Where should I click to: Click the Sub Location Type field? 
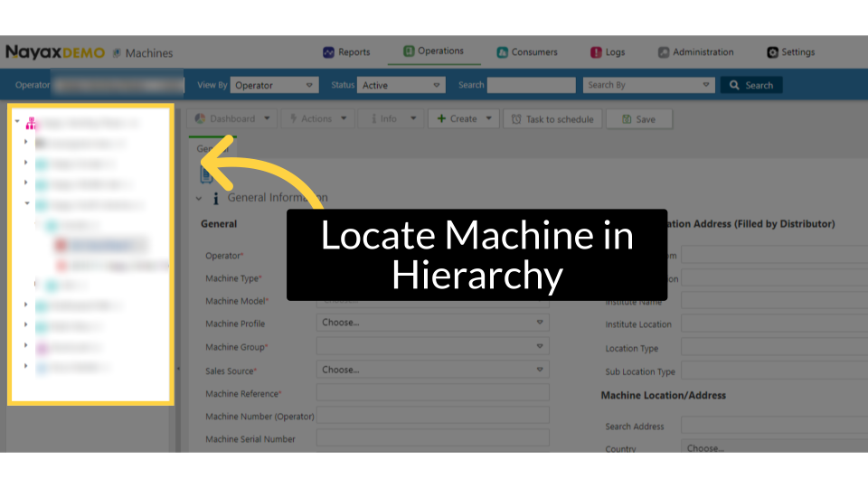tap(775, 371)
